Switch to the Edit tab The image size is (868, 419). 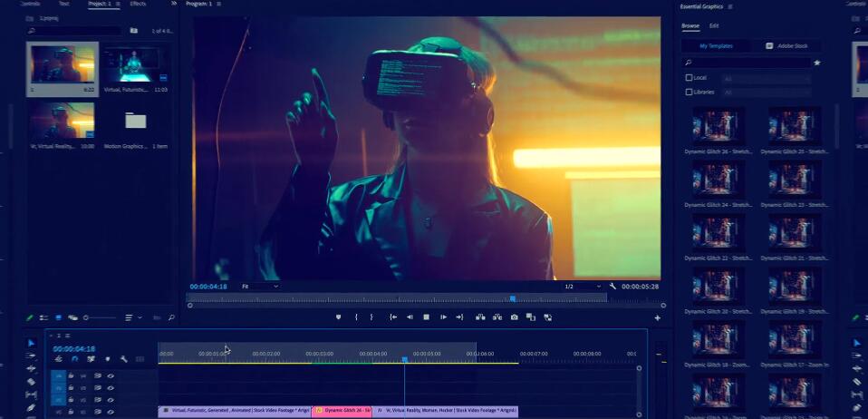coord(714,26)
